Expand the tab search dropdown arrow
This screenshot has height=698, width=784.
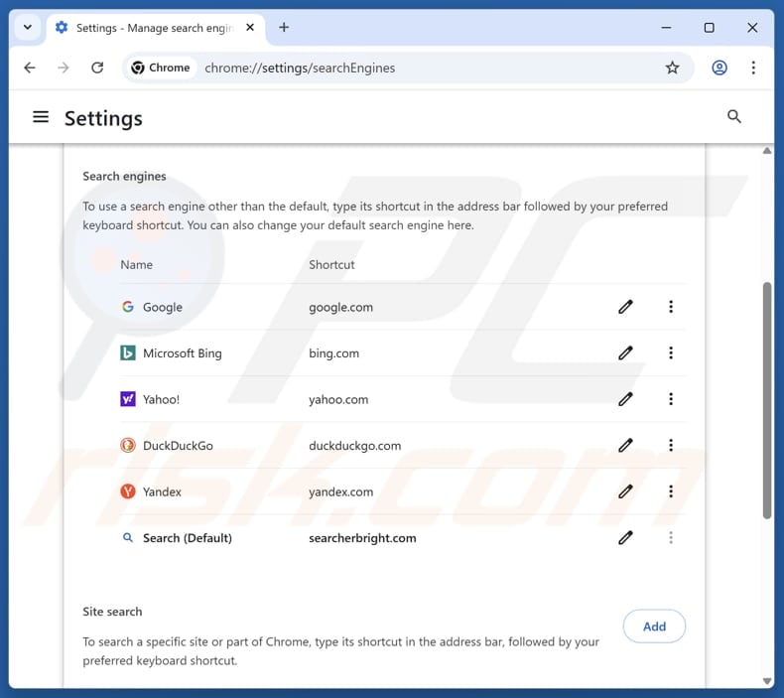(28, 27)
